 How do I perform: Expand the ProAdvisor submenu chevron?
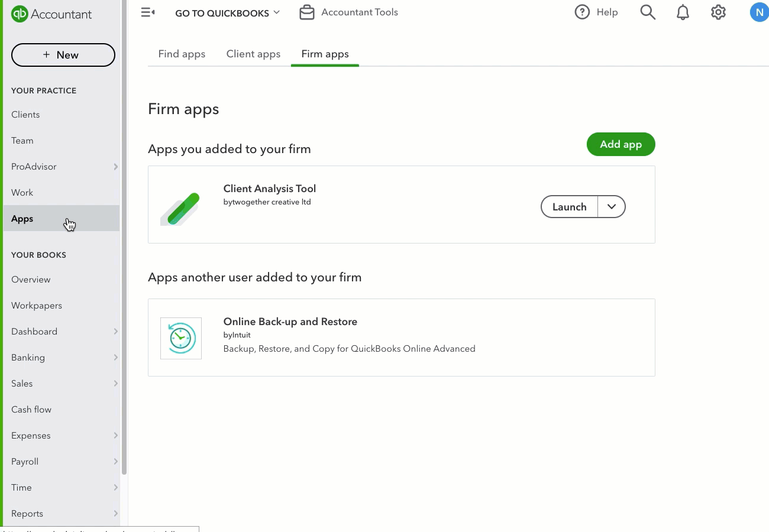(116, 167)
